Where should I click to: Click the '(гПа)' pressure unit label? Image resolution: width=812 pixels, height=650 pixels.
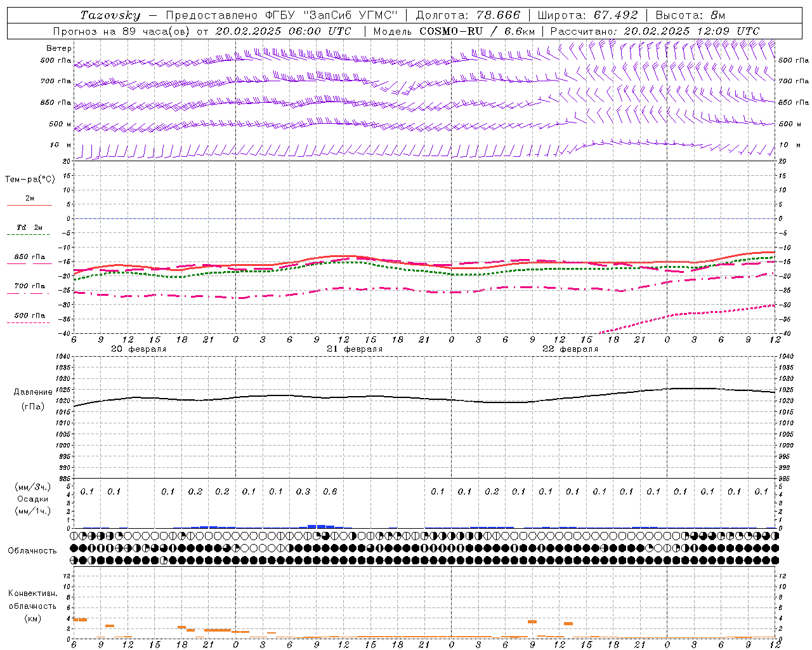[33, 407]
